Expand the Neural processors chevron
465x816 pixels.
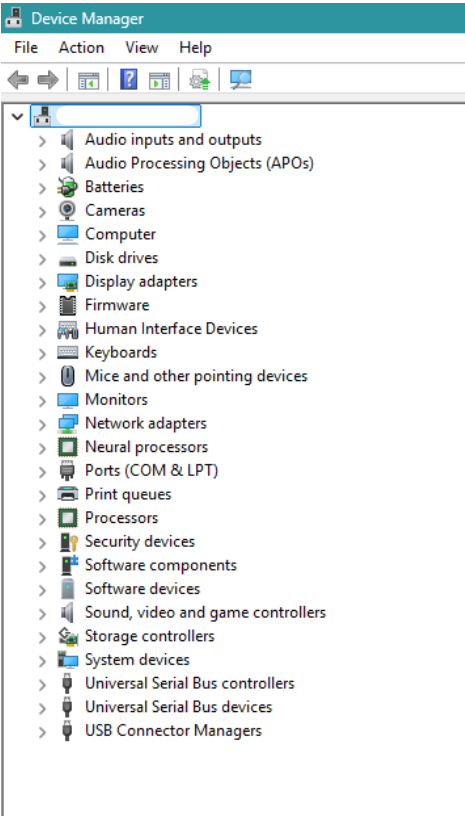pyautogui.click(x=42, y=448)
